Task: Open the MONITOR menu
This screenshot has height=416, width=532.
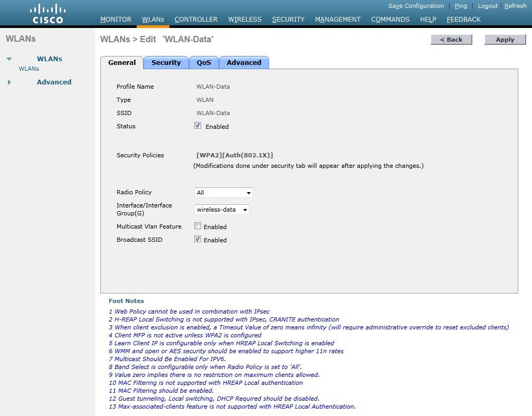Action: click(116, 19)
